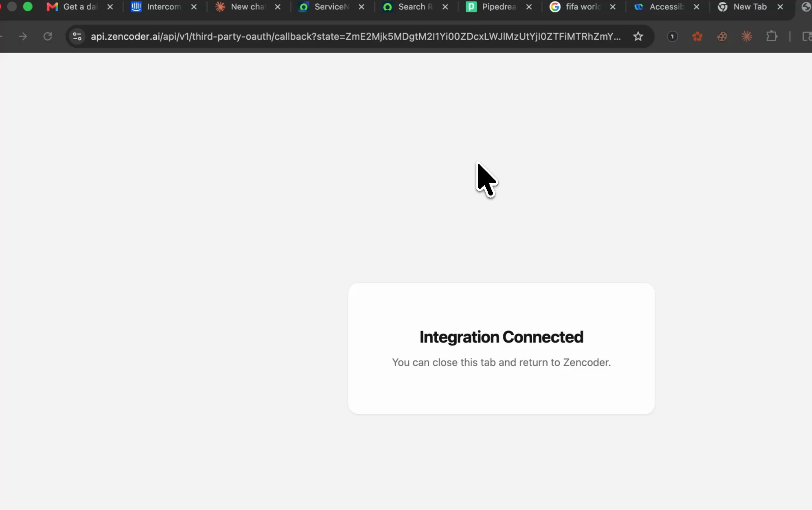The height and width of the screenshot is (510, 812).
Task: Switch to the Accessib tab
Action: coord(666,7)
